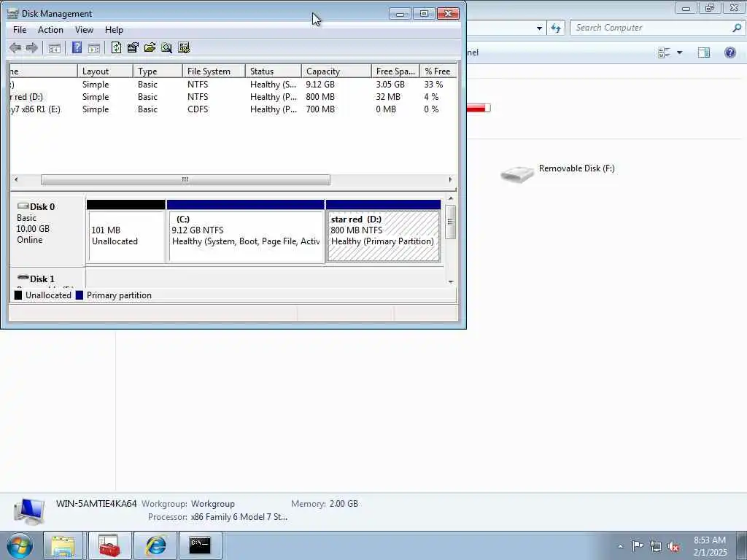This screenshot has width=747, height=560.
Task: Toggle Show/Hide Action Pane toolbar icon
Action: [94, 47]
